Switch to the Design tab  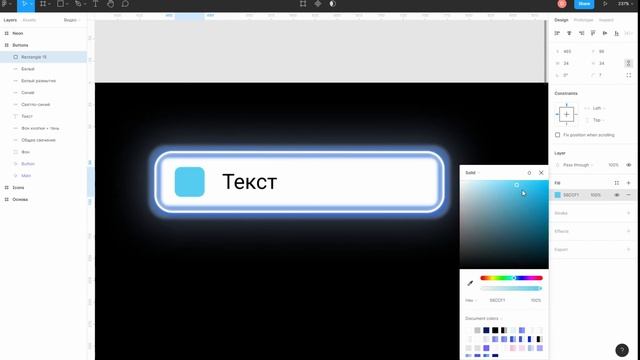pos(561,20)
